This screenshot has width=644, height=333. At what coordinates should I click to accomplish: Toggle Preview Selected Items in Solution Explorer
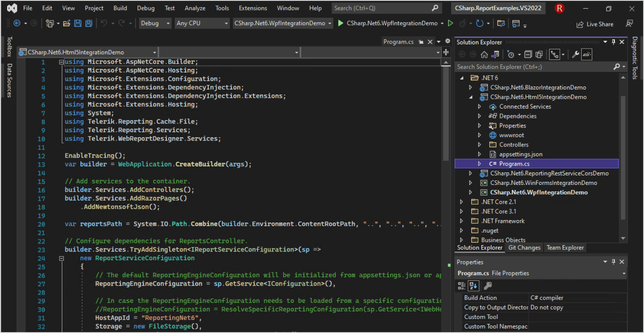pyautogui.click(x=587, y=54)
